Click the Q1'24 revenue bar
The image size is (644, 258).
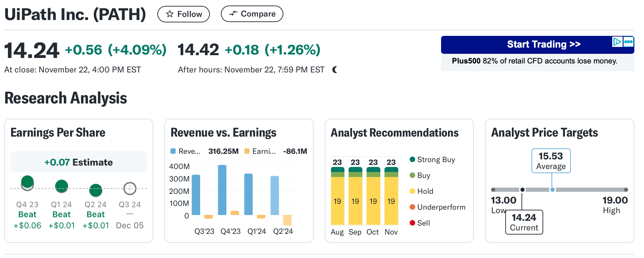(248, 194)
